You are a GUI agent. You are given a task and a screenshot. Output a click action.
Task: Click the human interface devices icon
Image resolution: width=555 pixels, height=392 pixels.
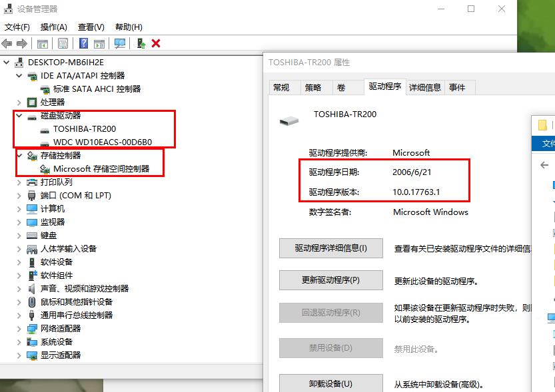point(32,249)
